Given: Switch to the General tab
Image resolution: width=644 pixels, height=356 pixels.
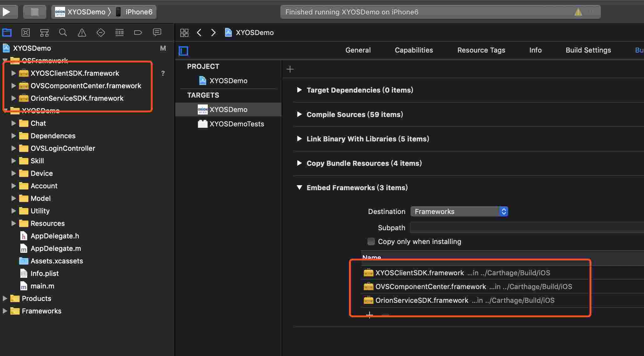Looking at the screenshot, I should tap(358, 50).
